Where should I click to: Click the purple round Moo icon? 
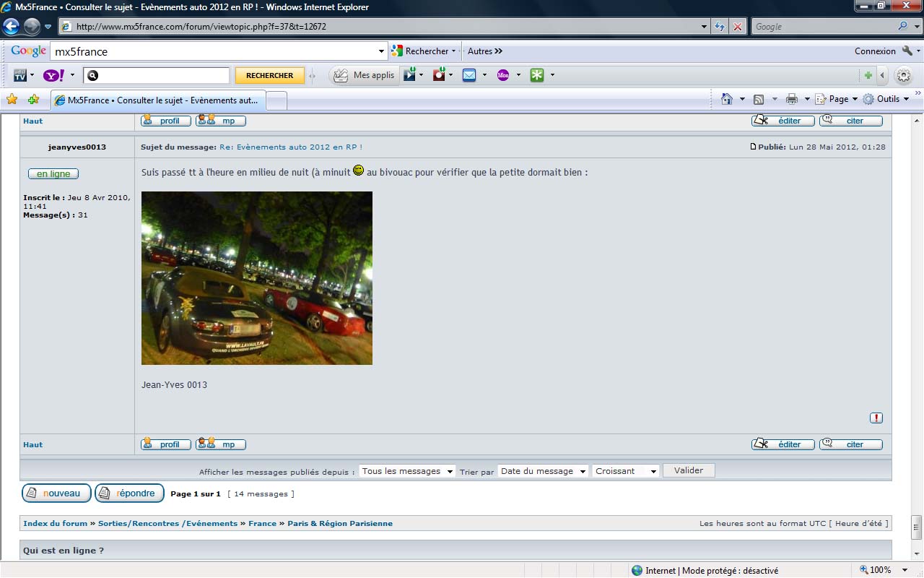pyautogui.click(x=503, y=75)
